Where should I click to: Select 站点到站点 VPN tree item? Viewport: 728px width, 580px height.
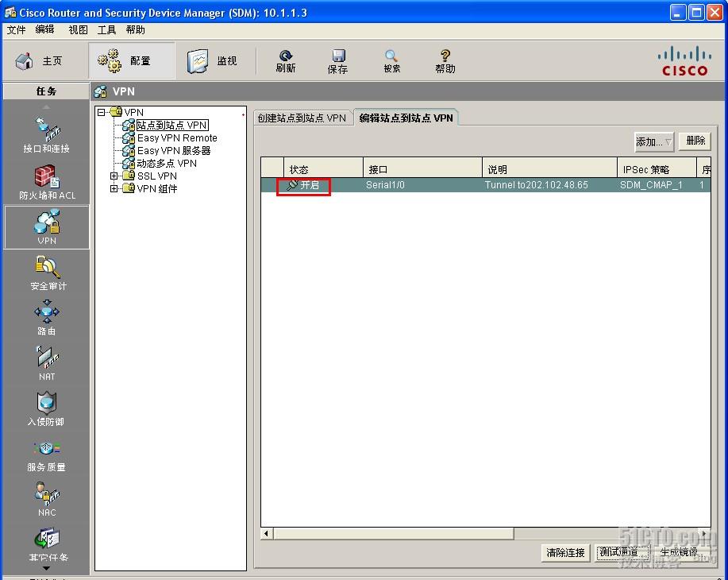click(x=171, y=125)
